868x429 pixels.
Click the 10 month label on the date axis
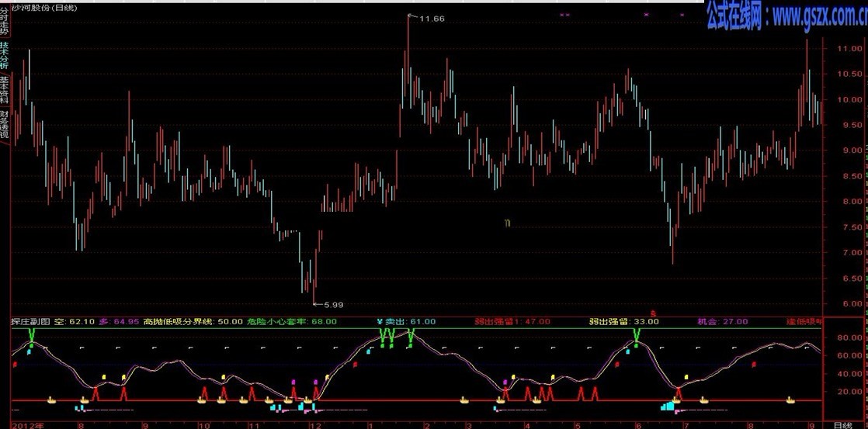(204, 426)
